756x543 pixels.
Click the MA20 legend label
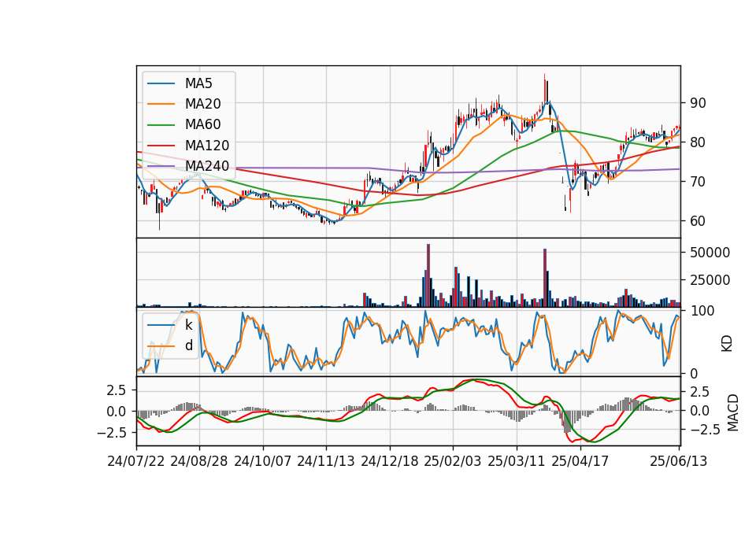coord(202,104)
